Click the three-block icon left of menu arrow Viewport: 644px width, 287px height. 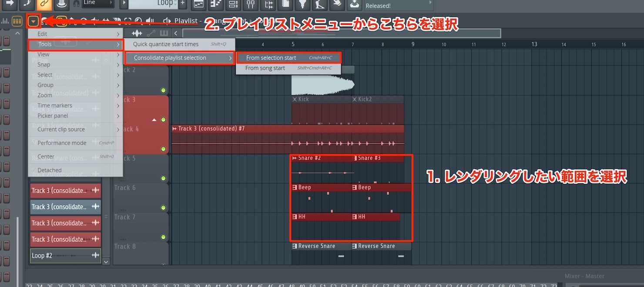click(x=17, y=21)
